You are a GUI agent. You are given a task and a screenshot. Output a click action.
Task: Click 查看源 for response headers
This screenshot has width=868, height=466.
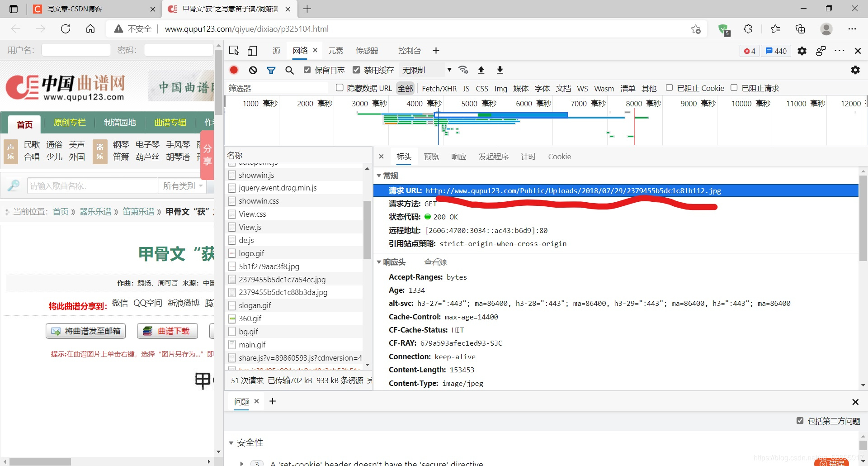pyautogui.click(x=435, y=262)
